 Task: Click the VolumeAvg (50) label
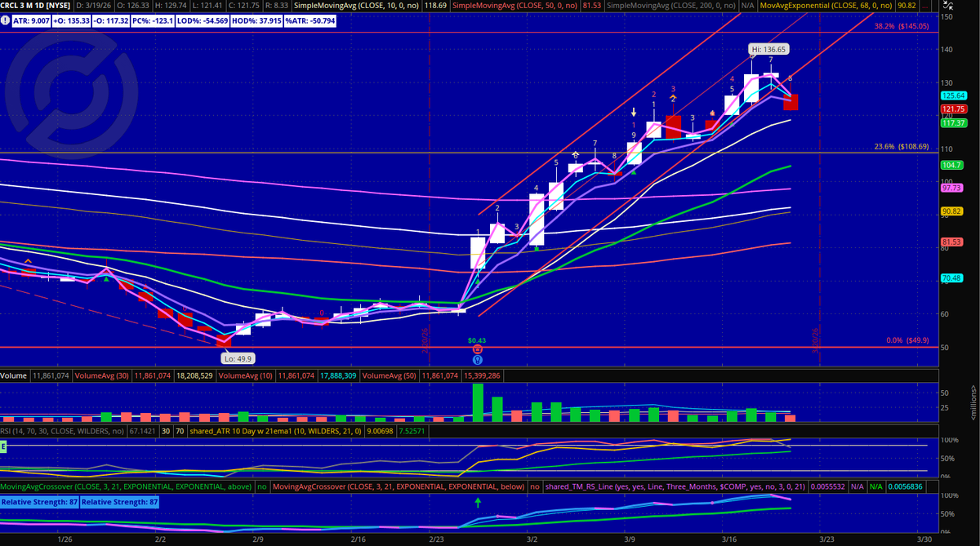tap(387, 376)
